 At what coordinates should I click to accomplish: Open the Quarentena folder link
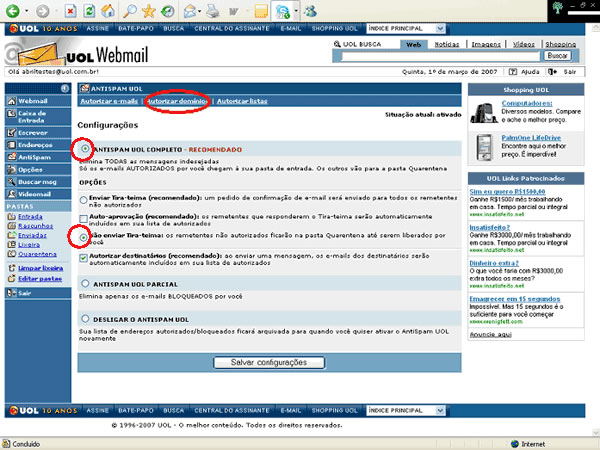point(37,254)
